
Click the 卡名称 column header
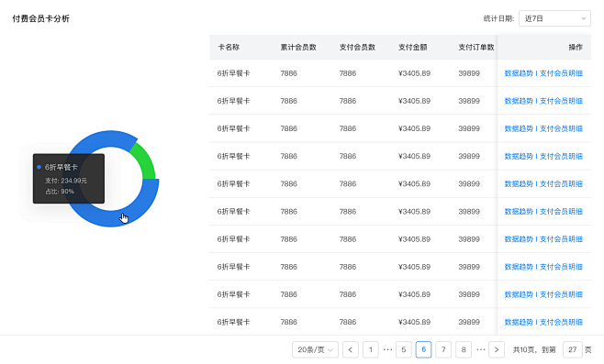click(x=229, y=47)
